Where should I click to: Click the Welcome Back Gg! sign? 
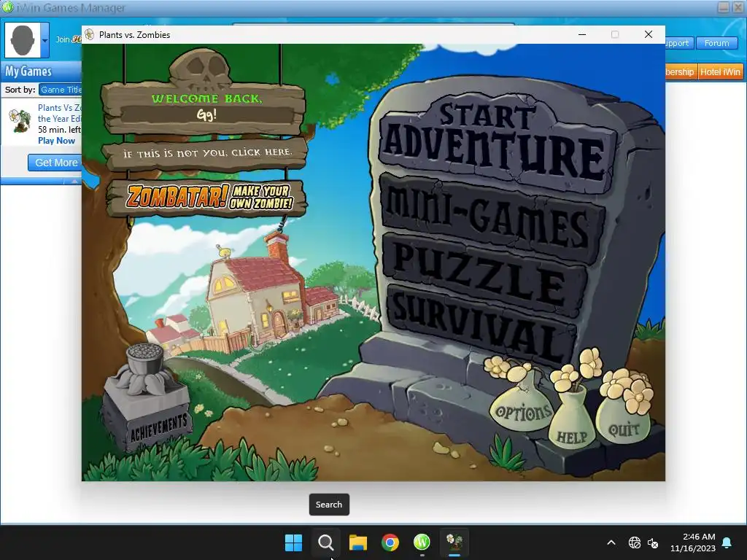coord(204,107)
